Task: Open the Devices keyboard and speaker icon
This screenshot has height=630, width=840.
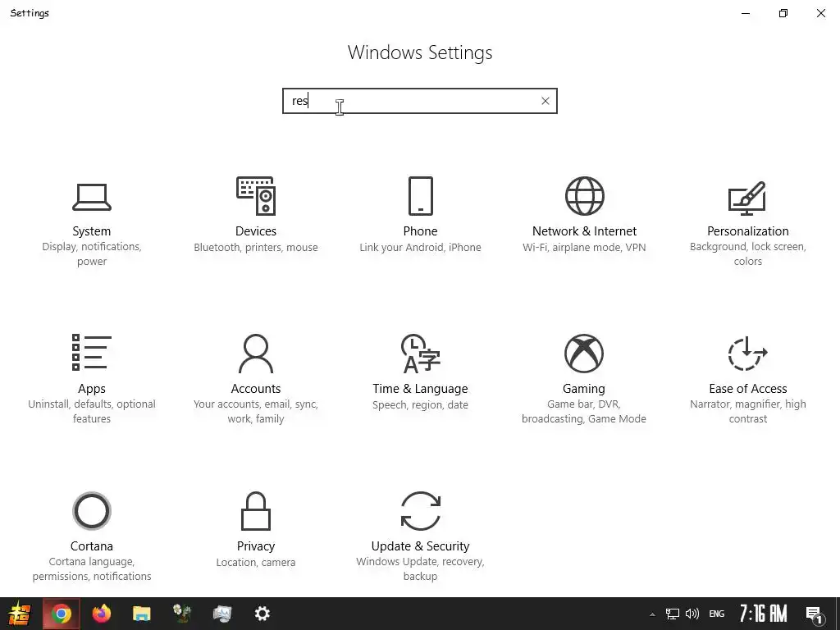Action: 256,196
